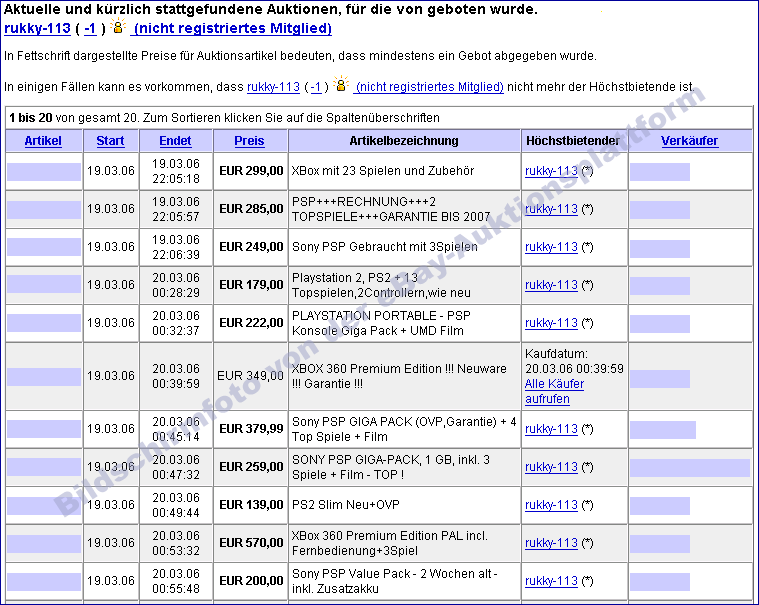Click end time '20.03.06 00:53:32'
This screenshot has width=759, height=605.
[x=176, y=543]
